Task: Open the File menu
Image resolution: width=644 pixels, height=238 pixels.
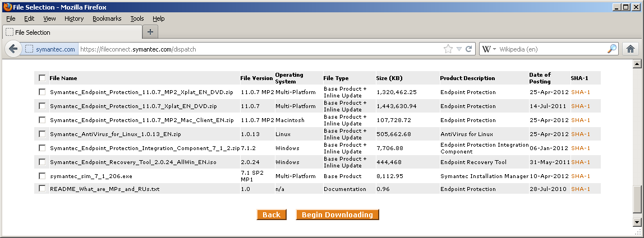Action: 11,18
